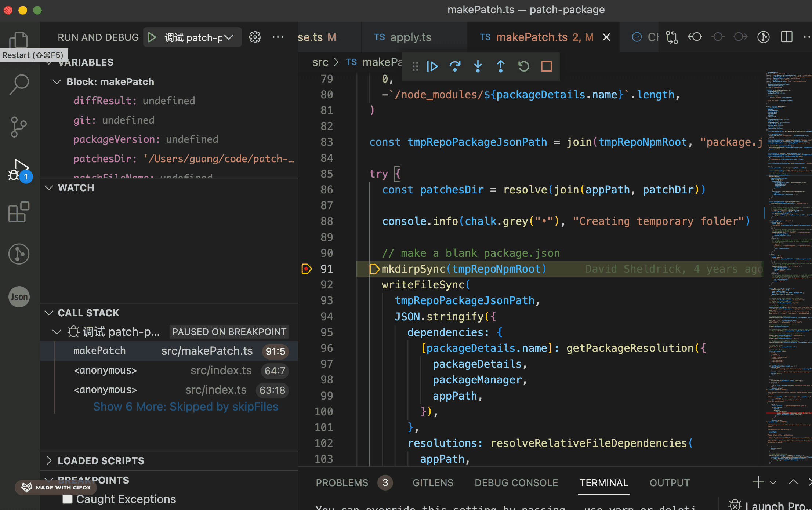The image size is (812, 510).
Task: Click the Step Into arrow icon
Action: click(478, 66)
